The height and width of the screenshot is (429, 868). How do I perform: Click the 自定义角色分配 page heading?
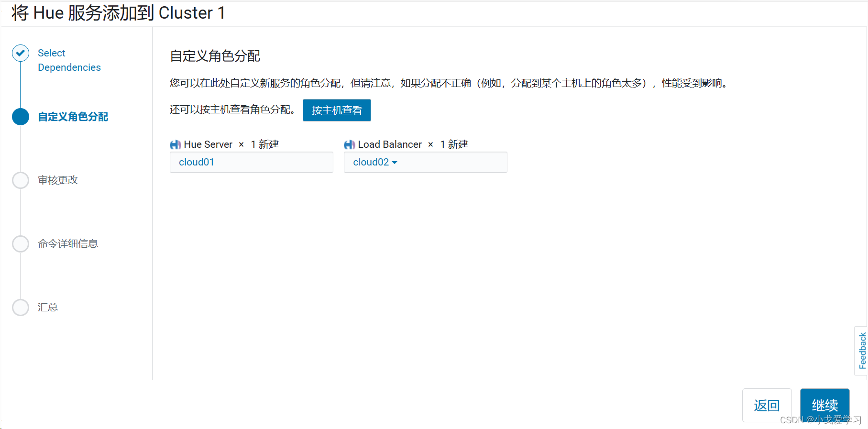(x=215, y=56)
